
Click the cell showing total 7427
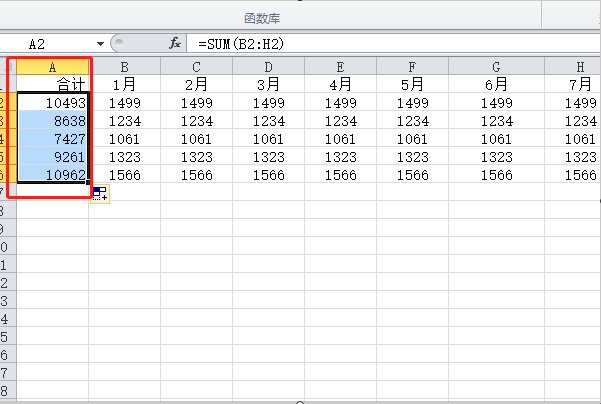[52, 138]
